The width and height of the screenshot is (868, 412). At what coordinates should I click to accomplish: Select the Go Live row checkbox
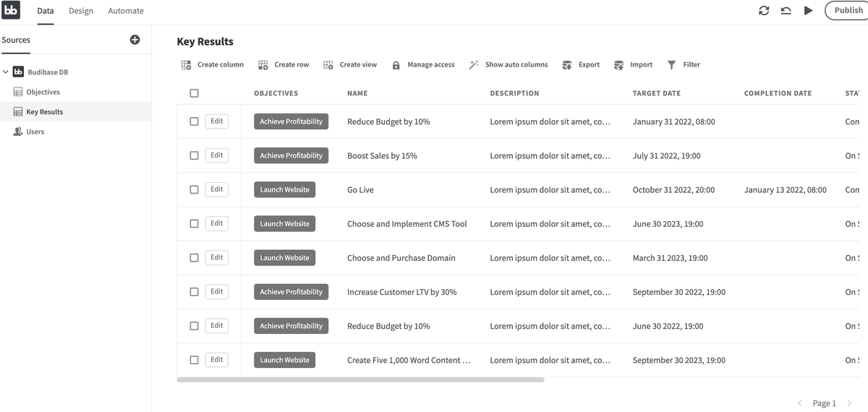pos(194,189)
